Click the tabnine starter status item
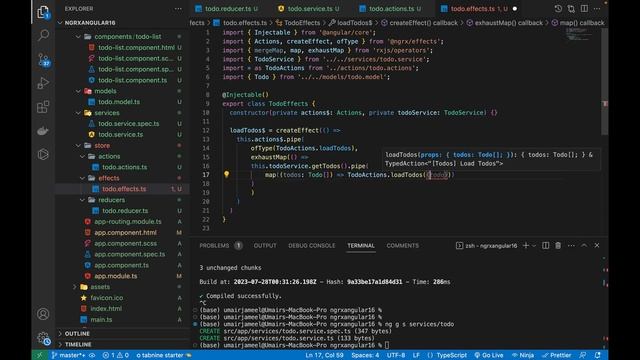 coord(163,355)
